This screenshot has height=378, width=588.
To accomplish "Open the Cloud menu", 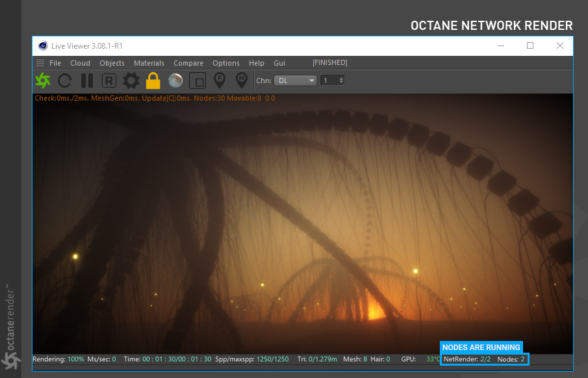I will (81, 63).
